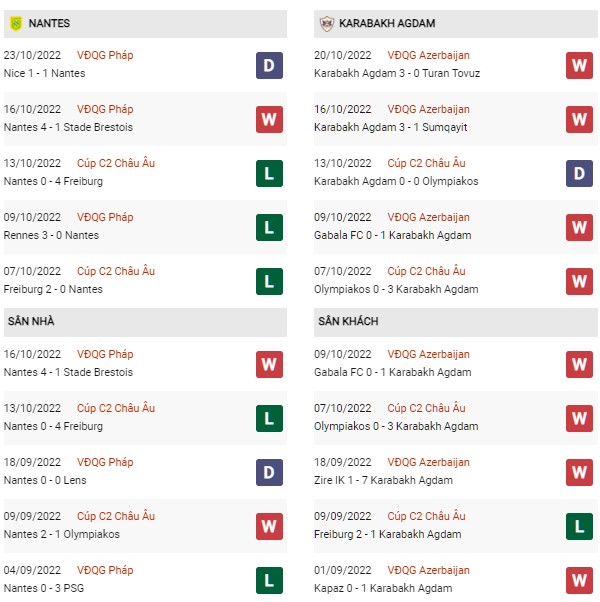600x602 pixels.
Task: Click the Karabakh Agdam 3-1 Sumqayit result
Action: (390, 127)
